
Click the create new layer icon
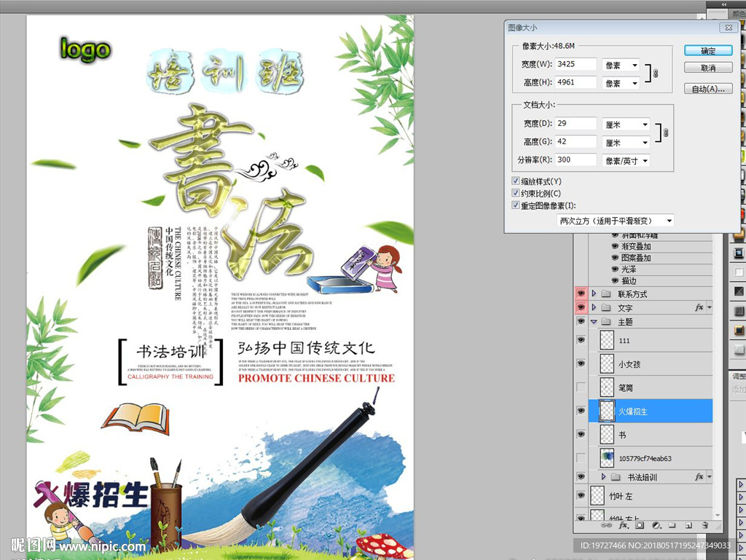point(688,525)
